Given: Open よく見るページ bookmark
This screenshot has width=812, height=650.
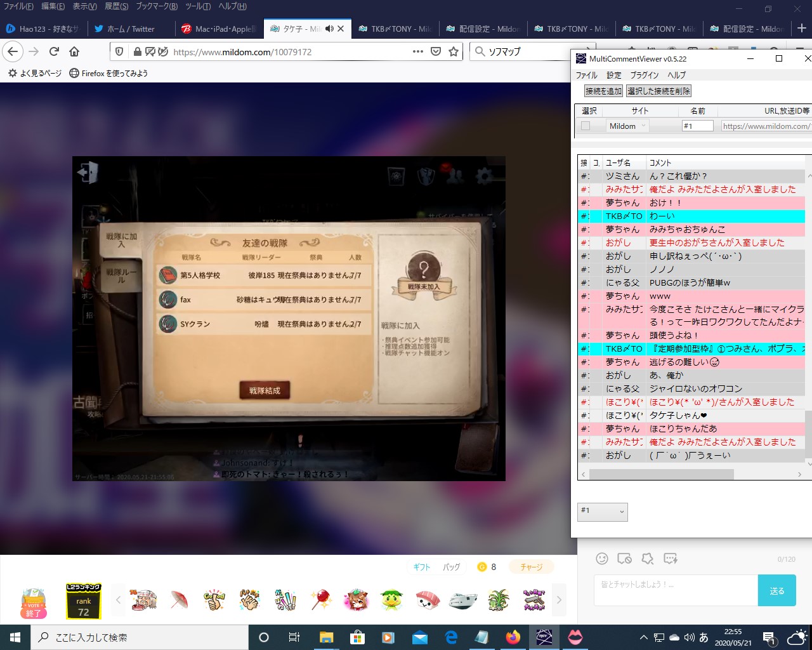Looking at the screenshot, I should (35, 73).
